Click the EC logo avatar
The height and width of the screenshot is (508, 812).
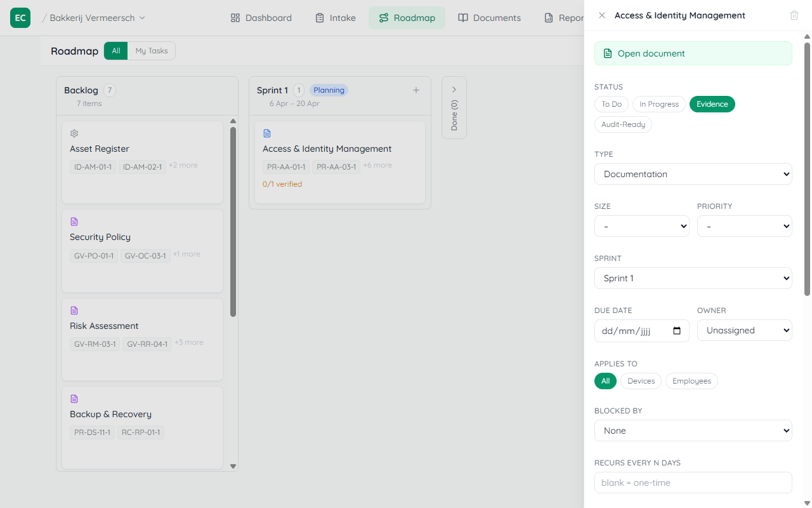coord(20,18)
